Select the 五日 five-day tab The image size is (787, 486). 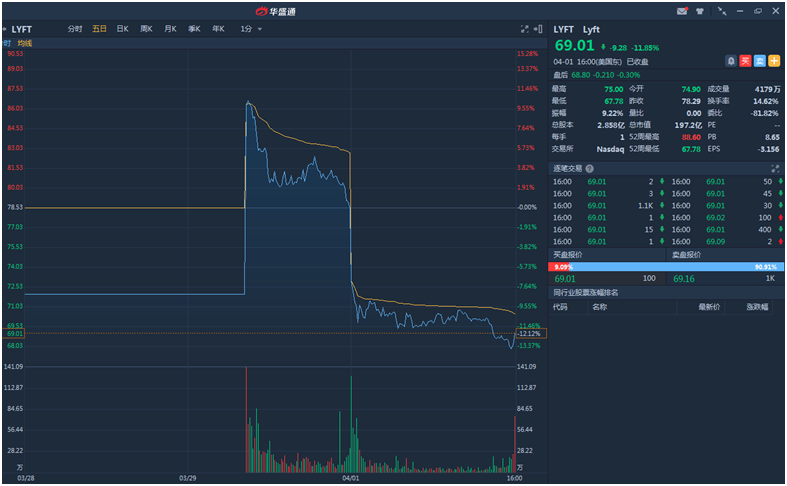(x=99, y=29)
